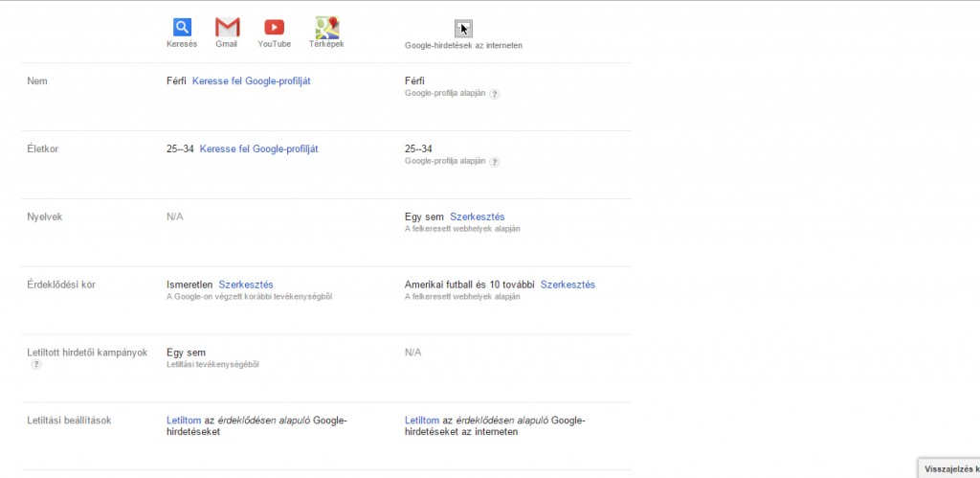Screen dimensions: 980x478
Task: Click help icon under Letiltott hirdetői kampányok
Action: 35,365
